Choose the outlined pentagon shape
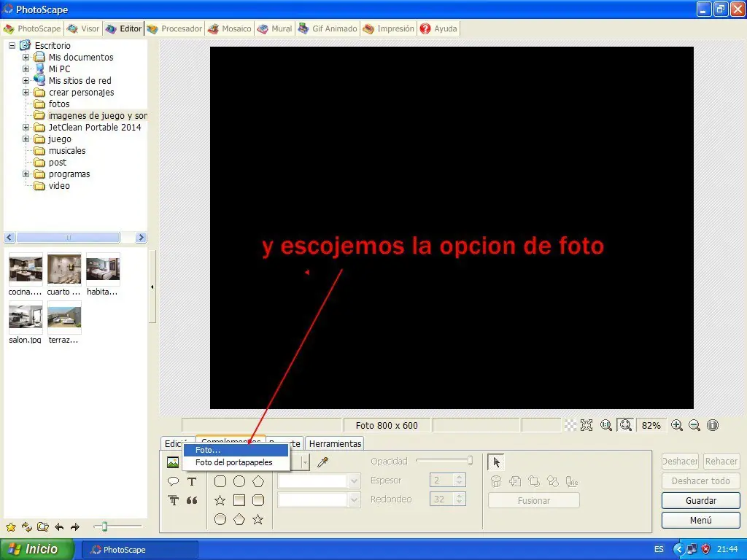This screenshot has width=747, height=560. (258, 481)
